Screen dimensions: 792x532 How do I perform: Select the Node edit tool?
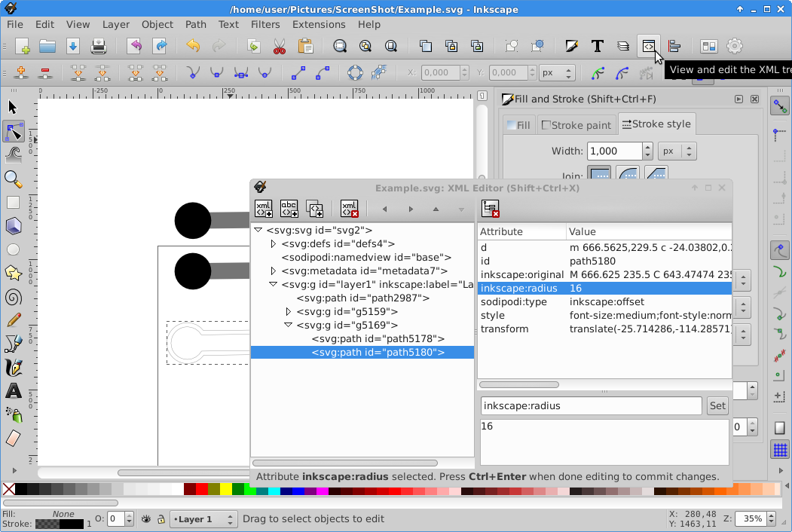click(x=13, y=132)
